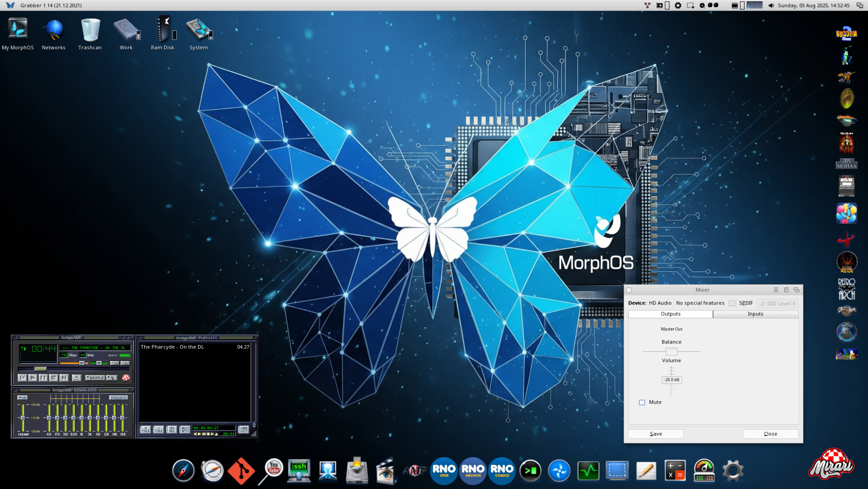Open the gear preferences icon in dock
This screenshot has width=868, height=489.
click(733, 471)
